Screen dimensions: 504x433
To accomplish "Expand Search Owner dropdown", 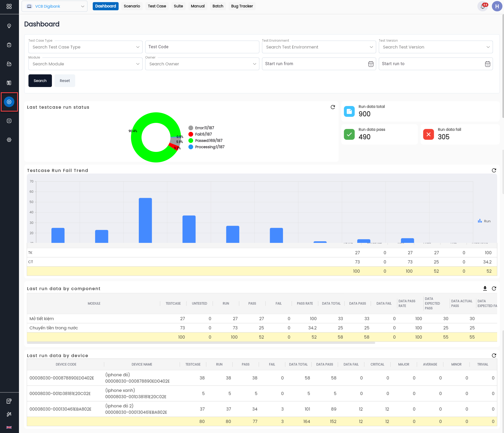I will pos(202,64).
